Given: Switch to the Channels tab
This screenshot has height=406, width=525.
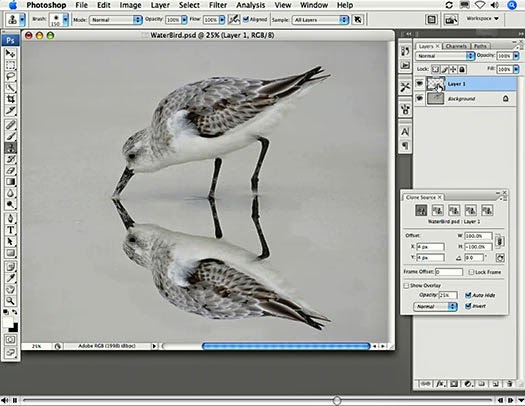Looking at the screenshot, I should [456, 46].
